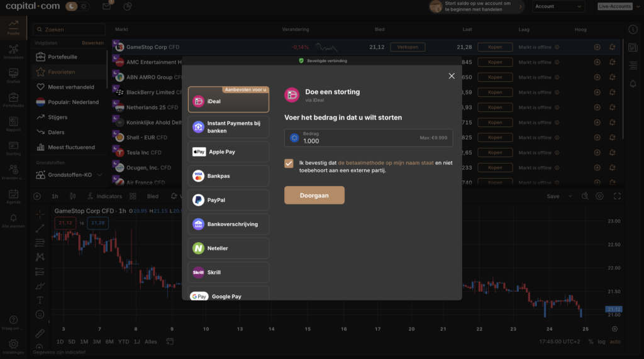The width and height of the screenshot is (644, 359).
Task: Open Alle alarmen bell in sidebar
Action: pos(13,221)
